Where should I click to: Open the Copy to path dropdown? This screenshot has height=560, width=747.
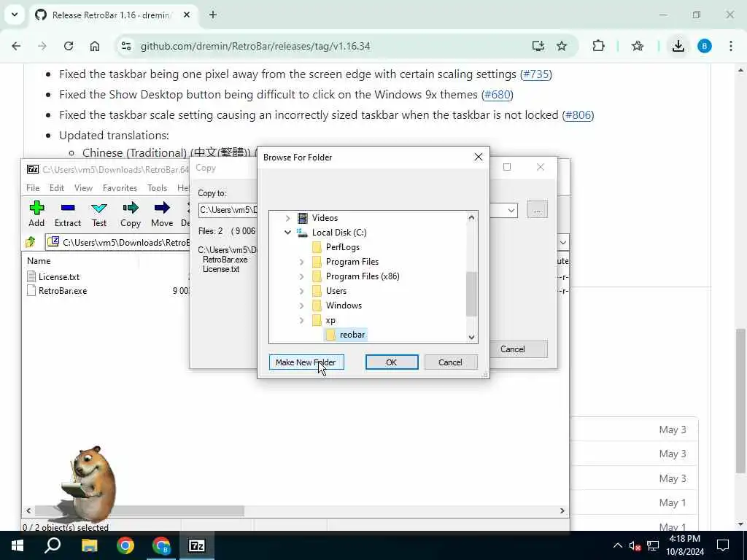tap(511, 210)
